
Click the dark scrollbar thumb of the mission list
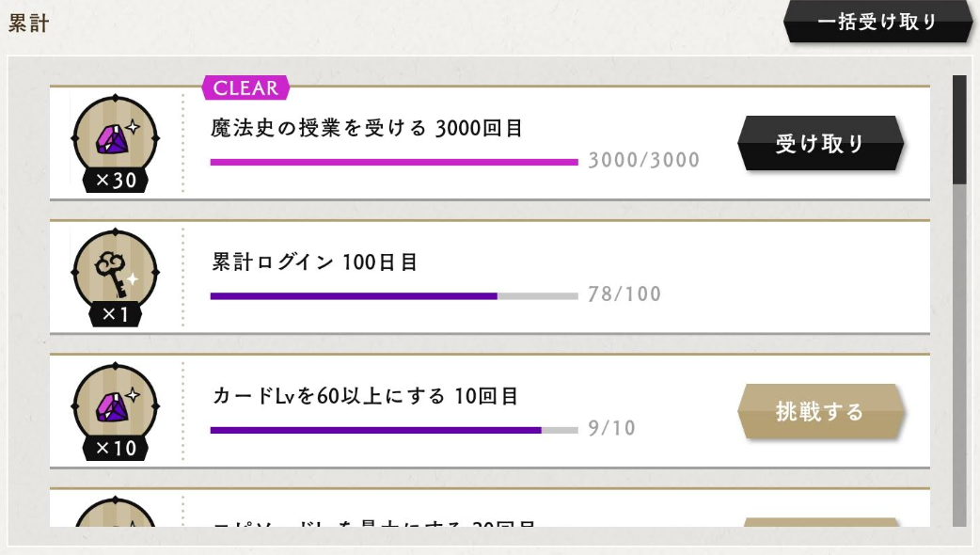(x=959, y=130)
